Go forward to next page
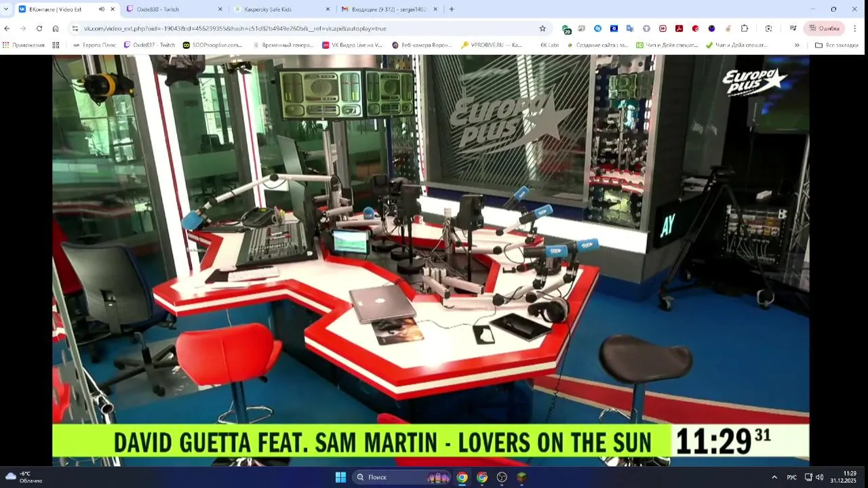868x488 pixels. pyautogui.click(x=23, y=28)
